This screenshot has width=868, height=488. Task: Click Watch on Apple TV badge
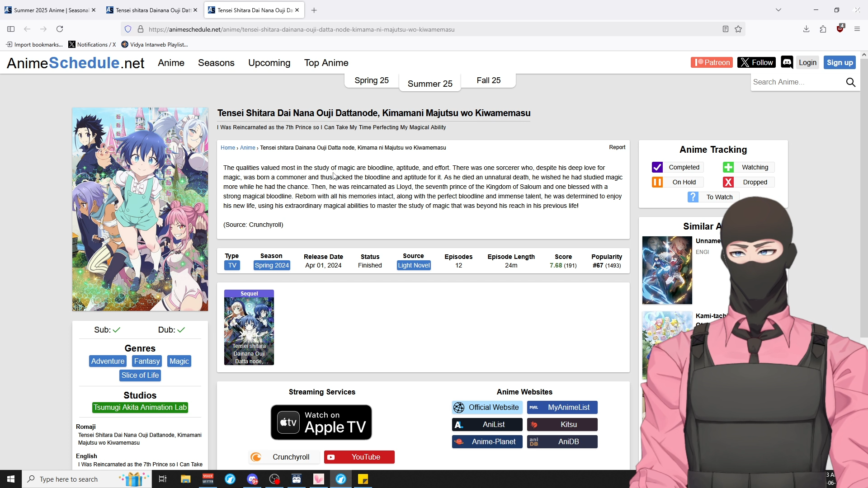coord(321,422)
